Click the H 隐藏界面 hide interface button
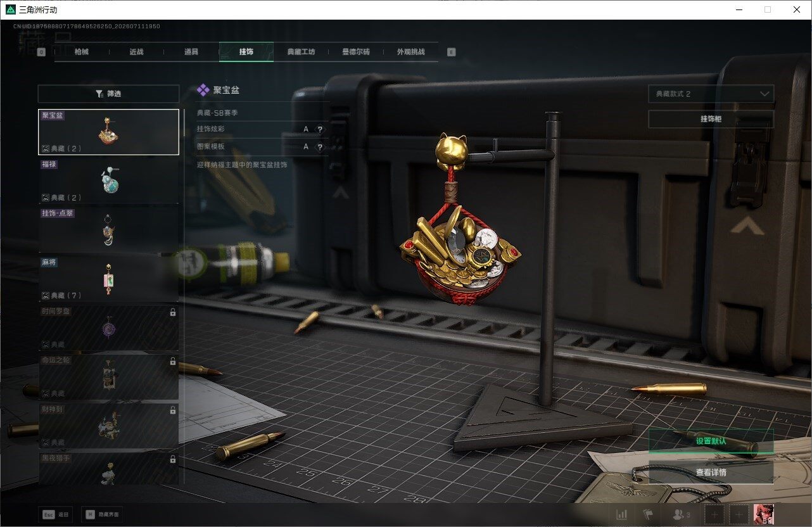Screen dimensions: 812x527 tap(102, 515)
